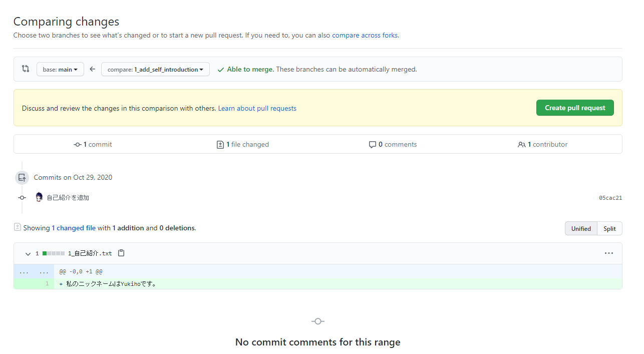644x354 pixels.
Task: Select the 1 file changed tab
Action: tap(243, 145)
